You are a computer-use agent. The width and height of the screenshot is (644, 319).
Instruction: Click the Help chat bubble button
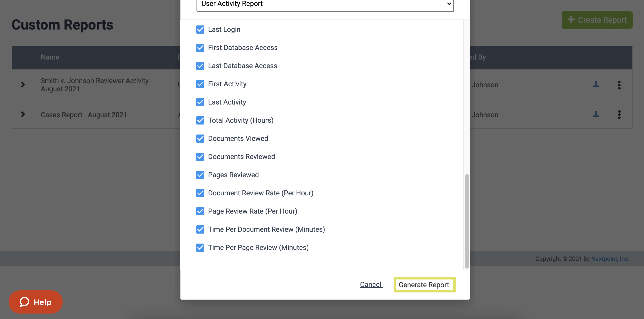(35, 302)
